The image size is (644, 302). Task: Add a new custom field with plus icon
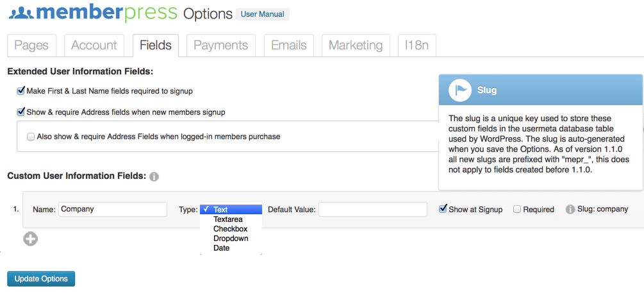30,239
